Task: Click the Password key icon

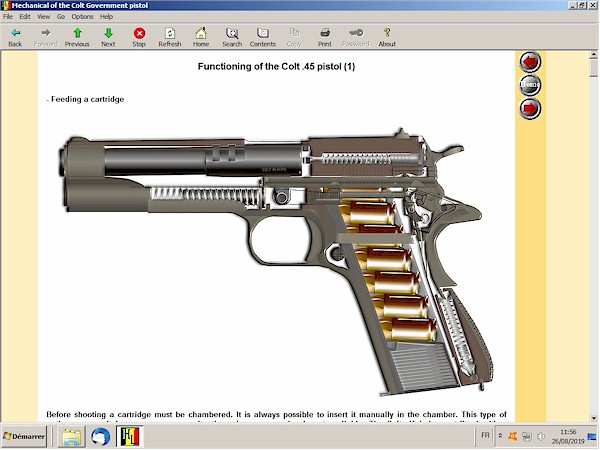Action: pos(355,37)
